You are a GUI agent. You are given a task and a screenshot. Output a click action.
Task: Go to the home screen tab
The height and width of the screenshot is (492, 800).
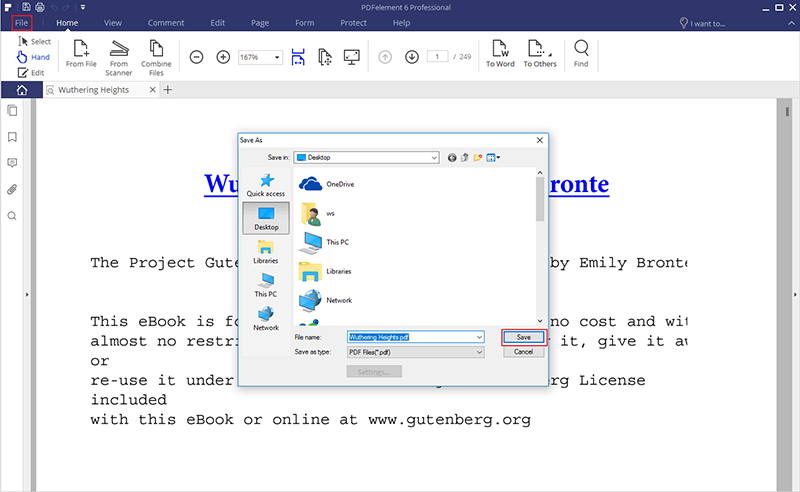(x=22, y=90)
